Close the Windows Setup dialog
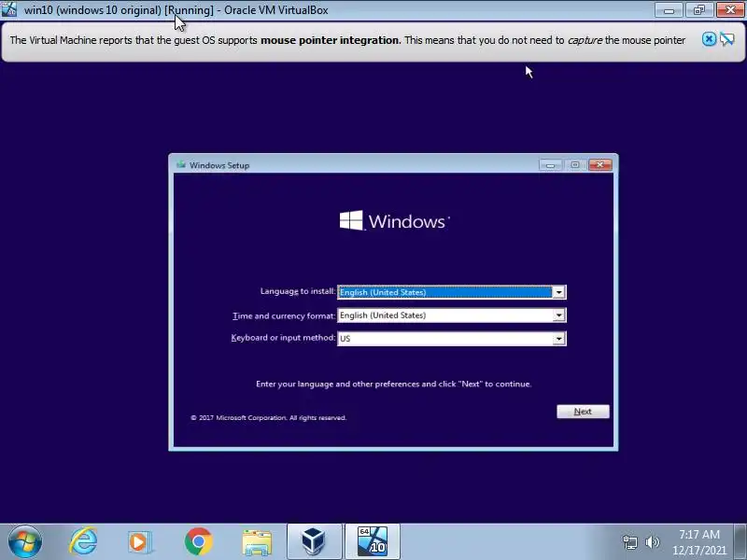Image resolution: width=747 pixels, height=560 pixels. (x=599, y=165)
